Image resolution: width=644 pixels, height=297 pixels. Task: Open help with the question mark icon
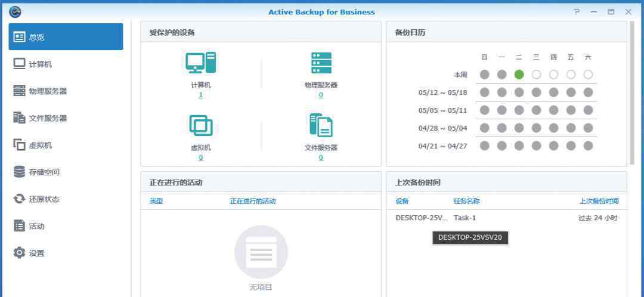point(577,12)
